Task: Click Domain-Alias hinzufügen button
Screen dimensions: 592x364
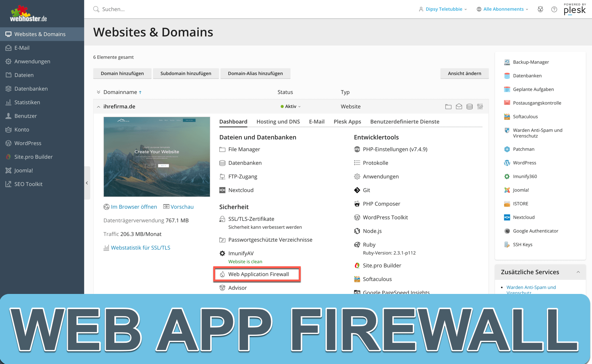Action: pos(255,73)
